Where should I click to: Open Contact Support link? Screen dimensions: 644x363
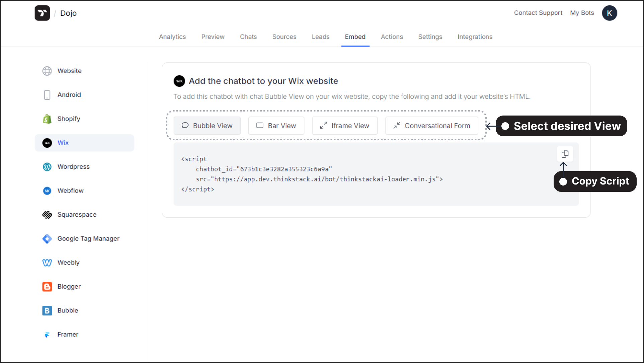(x=538, y=13)
